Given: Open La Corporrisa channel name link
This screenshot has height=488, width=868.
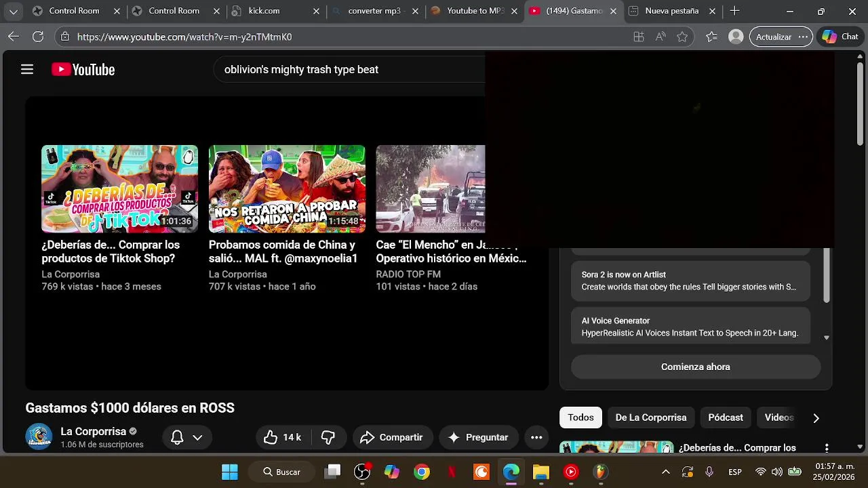Looking at the screenshot, I should (x=94, y=431).
